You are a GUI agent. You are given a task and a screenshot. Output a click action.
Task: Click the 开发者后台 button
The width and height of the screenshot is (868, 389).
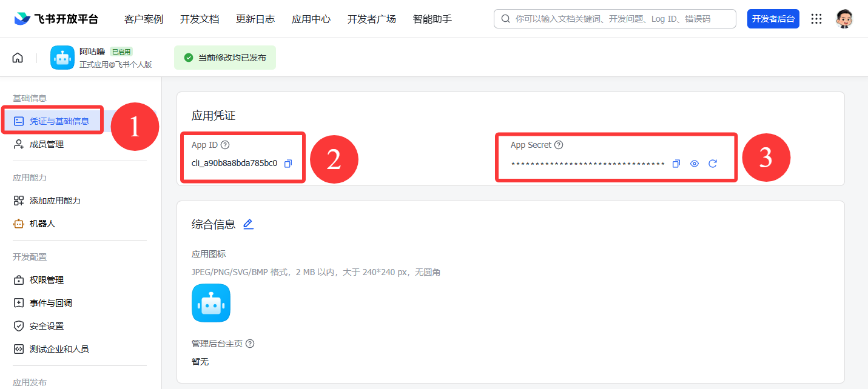coord(773,19)
